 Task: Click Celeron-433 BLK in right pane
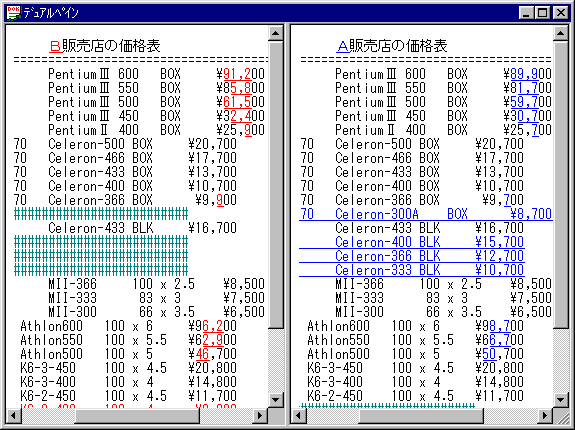pyautogui.click(x=388, y=228)
